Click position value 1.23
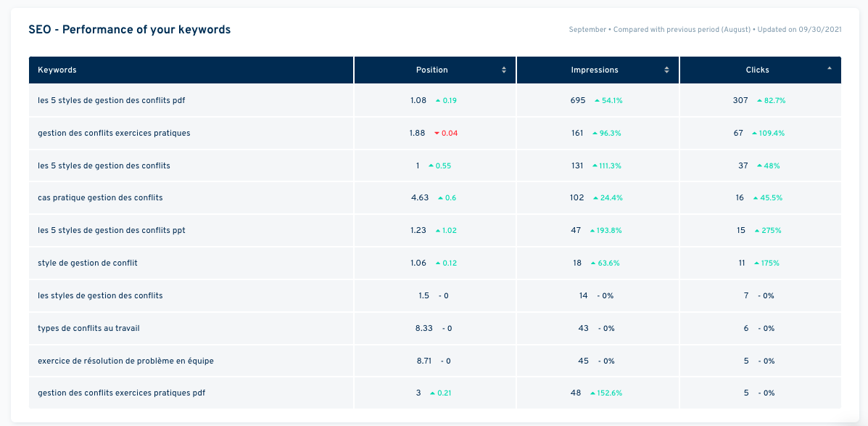Viewport: 868px width, 426px height. coord(418,231)
